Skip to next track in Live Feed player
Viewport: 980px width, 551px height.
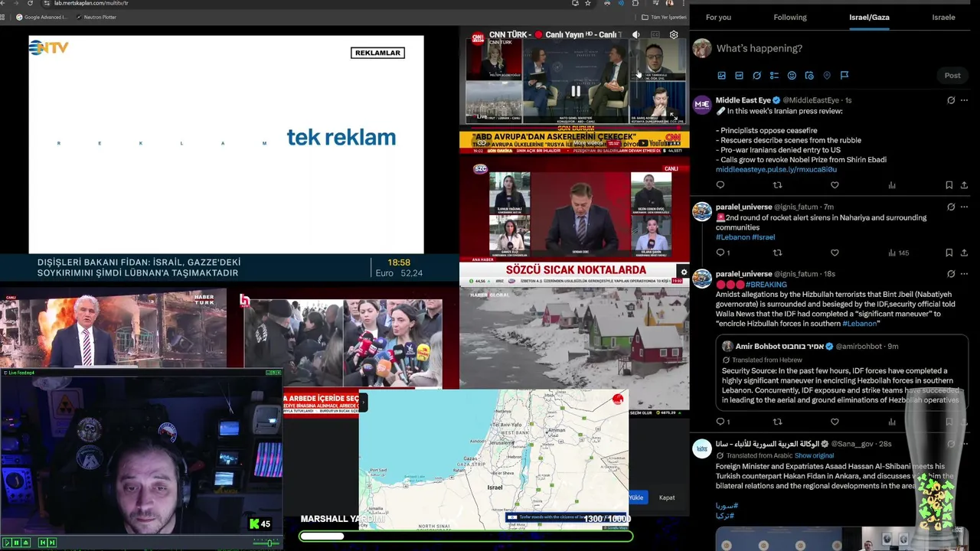coord(52,543)
